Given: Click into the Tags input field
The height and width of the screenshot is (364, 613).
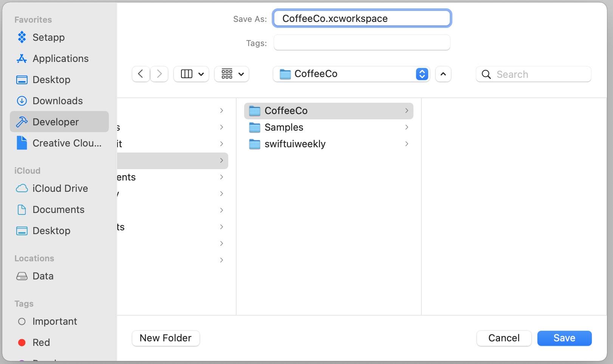Looking at the screenshot, I should click(362, 43).
